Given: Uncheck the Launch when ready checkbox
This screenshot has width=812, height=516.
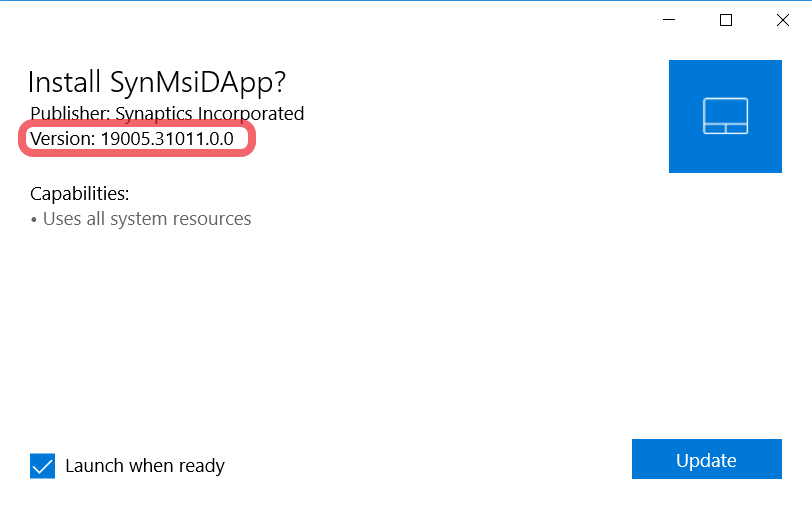Looking at the screenshot, I should [x=42, y=466].
